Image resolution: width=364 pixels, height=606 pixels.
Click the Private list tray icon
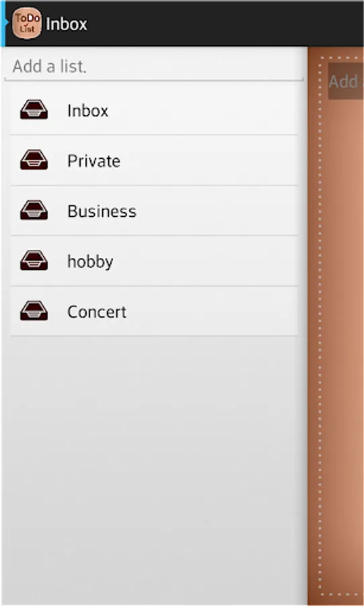34,160
